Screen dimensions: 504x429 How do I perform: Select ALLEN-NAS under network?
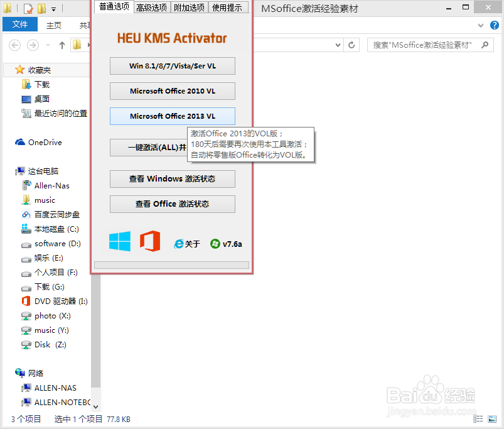pos(55,388)
